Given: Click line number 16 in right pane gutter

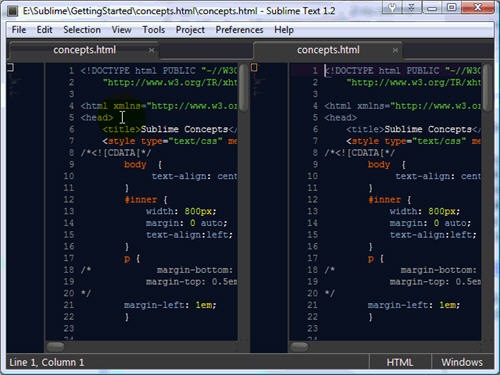Looking at the screenshot, I should tap(313, 247).
